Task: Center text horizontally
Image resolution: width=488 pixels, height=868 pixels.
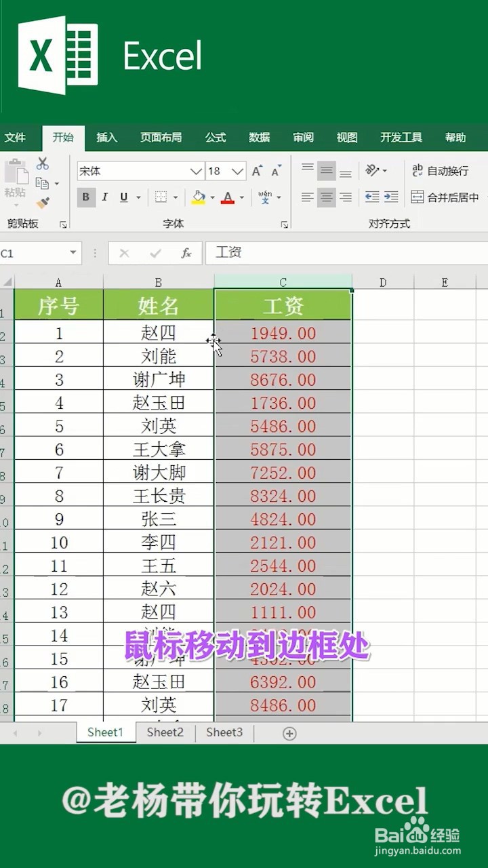Action: (327, 197)
